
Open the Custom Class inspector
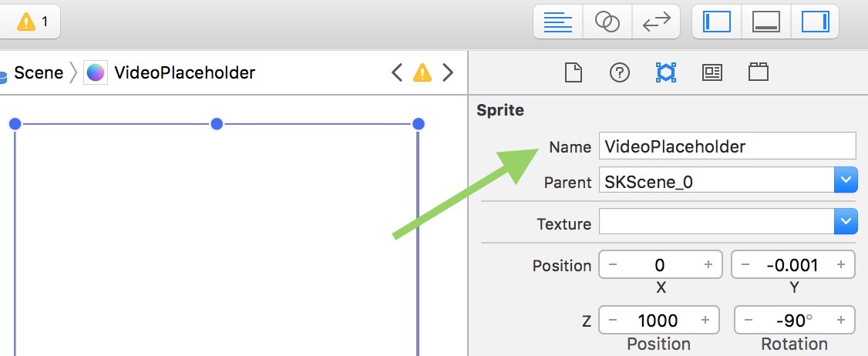[x=712, y=72]
